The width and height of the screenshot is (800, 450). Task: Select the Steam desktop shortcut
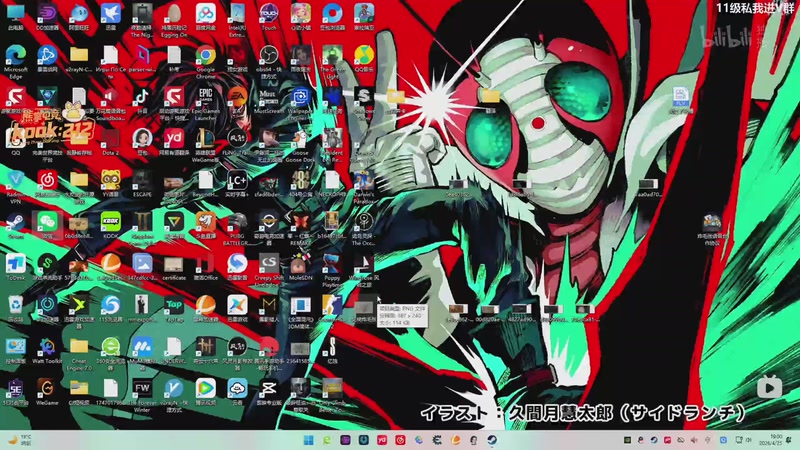16,222
